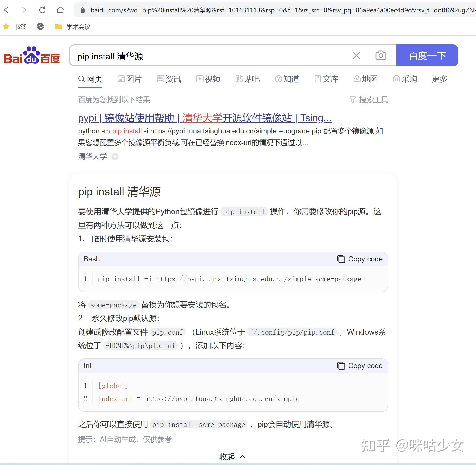Go to browser home page icon
Image resolution: width=476 pixels, height=465 pixels.
tap(60, 10)
